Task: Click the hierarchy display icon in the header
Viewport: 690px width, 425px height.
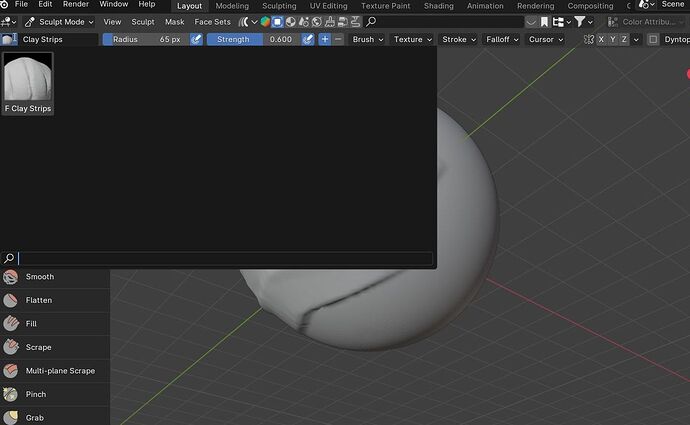Action: click(558, 22)
